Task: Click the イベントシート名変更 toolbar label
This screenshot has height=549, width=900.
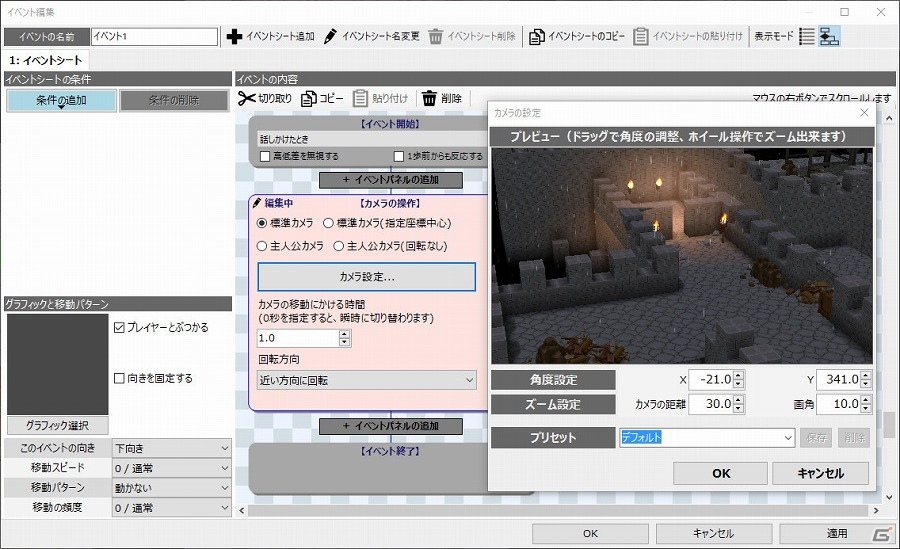Action: click(x=381, y=37)
